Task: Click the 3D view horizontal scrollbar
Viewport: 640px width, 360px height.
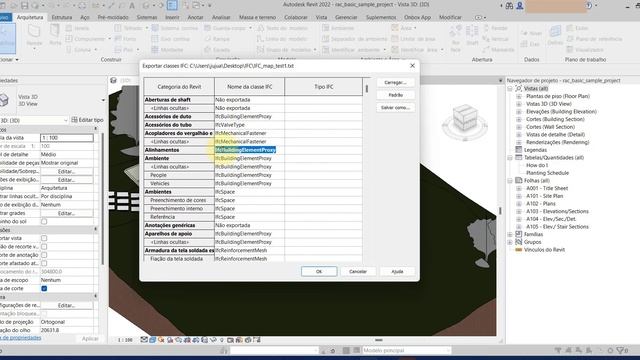Action: point(379,340)
